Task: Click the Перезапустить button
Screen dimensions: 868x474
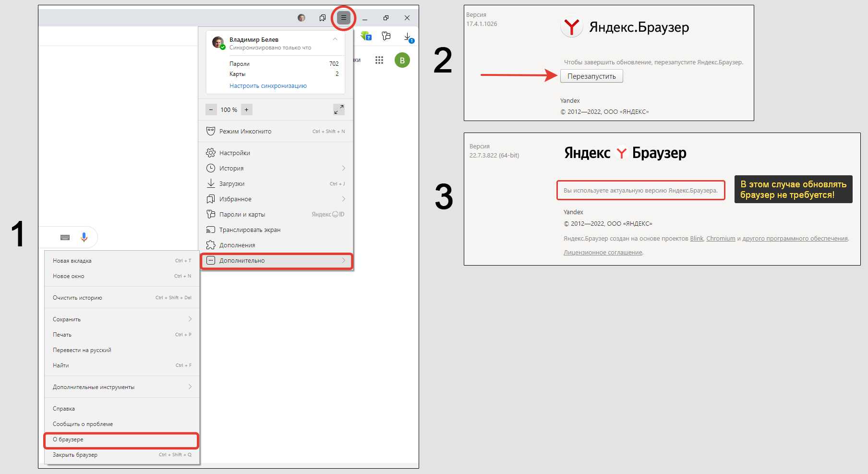Action: (591, 76)
